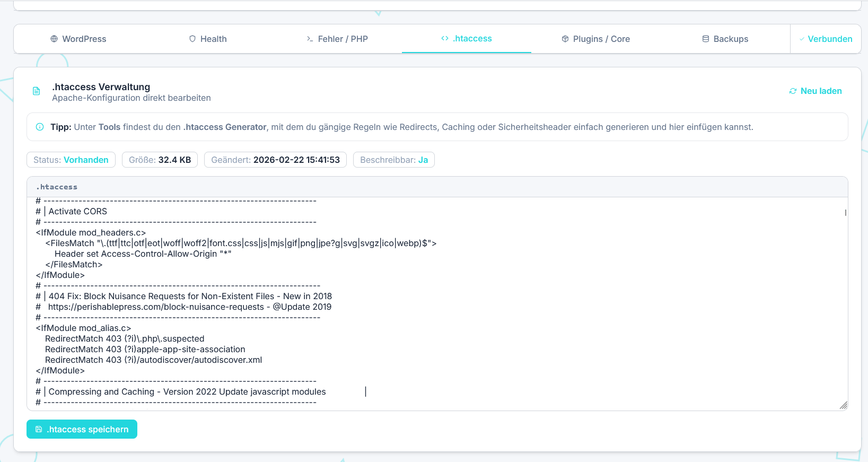This screenshot has height=462, width=868.
Task: Switch to the Health tab
Action: pos(208,39)
